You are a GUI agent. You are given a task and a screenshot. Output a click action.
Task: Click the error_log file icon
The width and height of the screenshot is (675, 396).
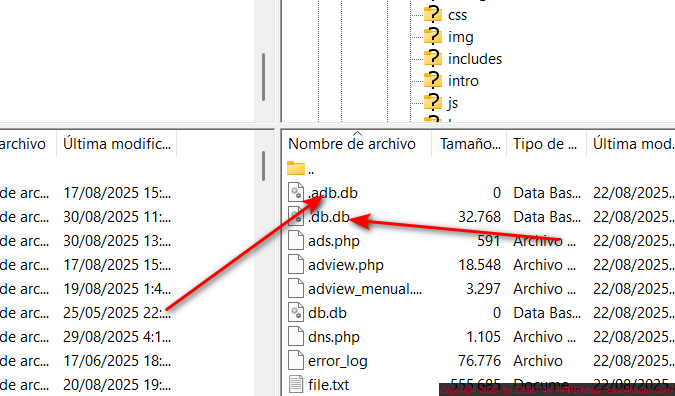tap(296, 361)
